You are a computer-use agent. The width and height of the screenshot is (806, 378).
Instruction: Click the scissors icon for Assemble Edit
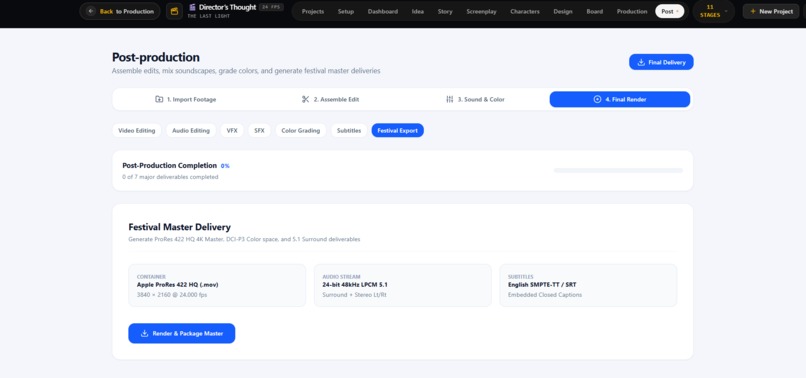pos(305,99)
